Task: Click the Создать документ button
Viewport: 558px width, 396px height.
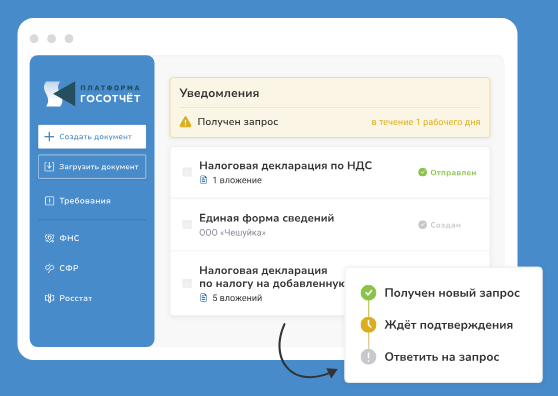Action: click(x=92, y=137)
